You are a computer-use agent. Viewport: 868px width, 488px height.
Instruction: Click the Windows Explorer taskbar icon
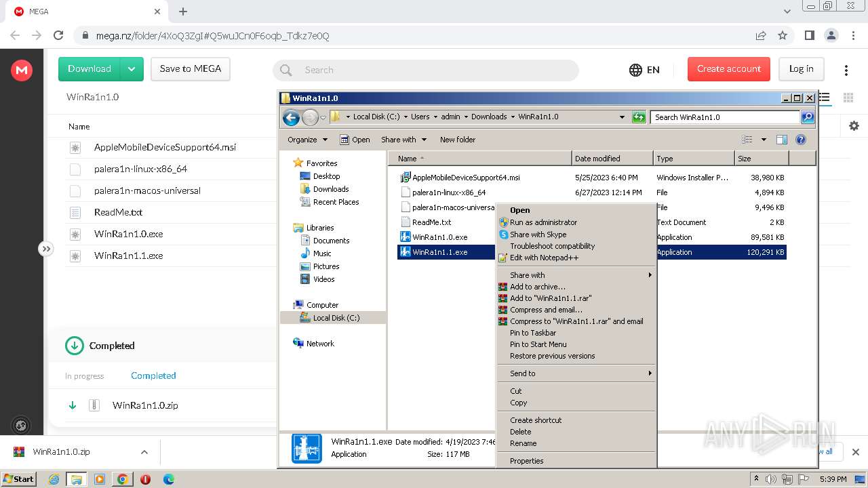click(77, 479)
